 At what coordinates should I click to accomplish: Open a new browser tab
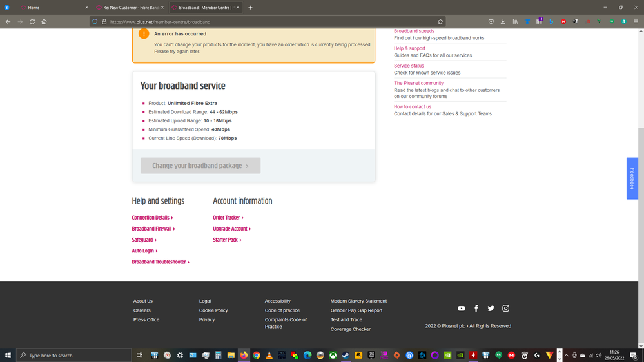(x=251, y=8)
